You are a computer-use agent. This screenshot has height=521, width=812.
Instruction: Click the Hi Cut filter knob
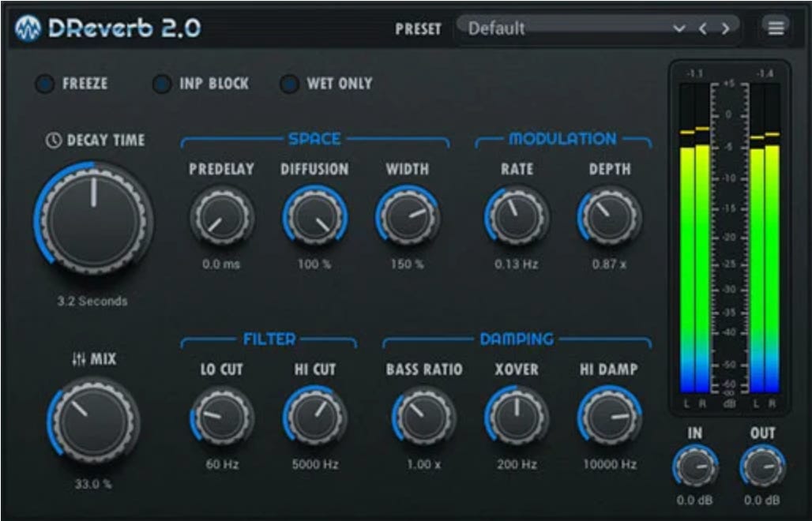[x=314, y=418]
